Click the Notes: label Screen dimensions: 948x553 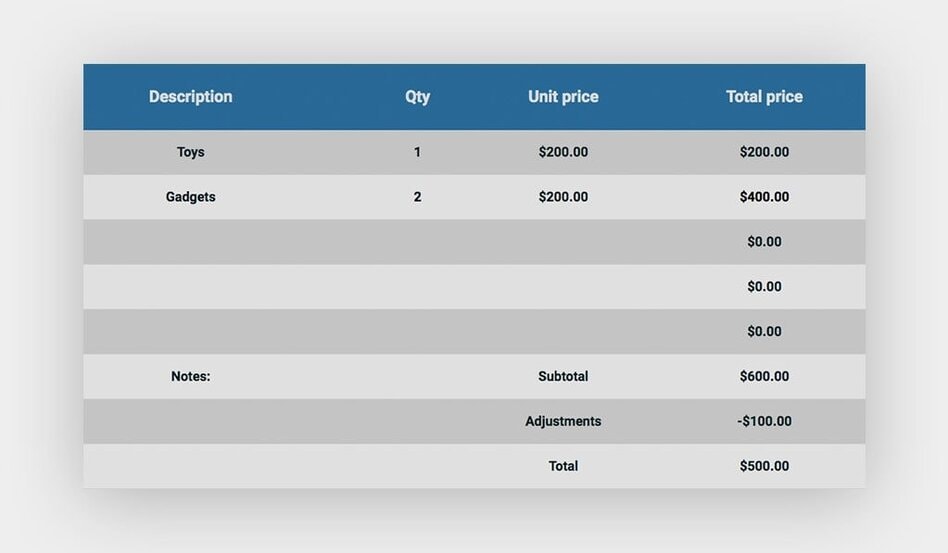(190, 377)
